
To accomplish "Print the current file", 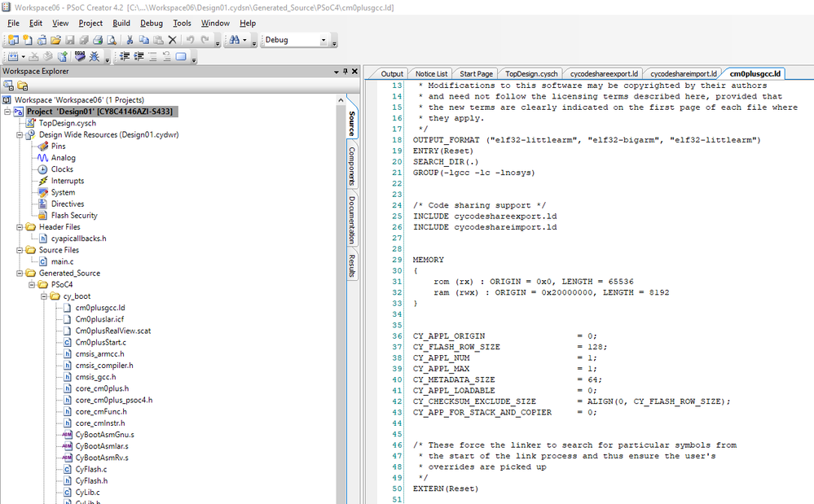I will (x=99, y=39).
